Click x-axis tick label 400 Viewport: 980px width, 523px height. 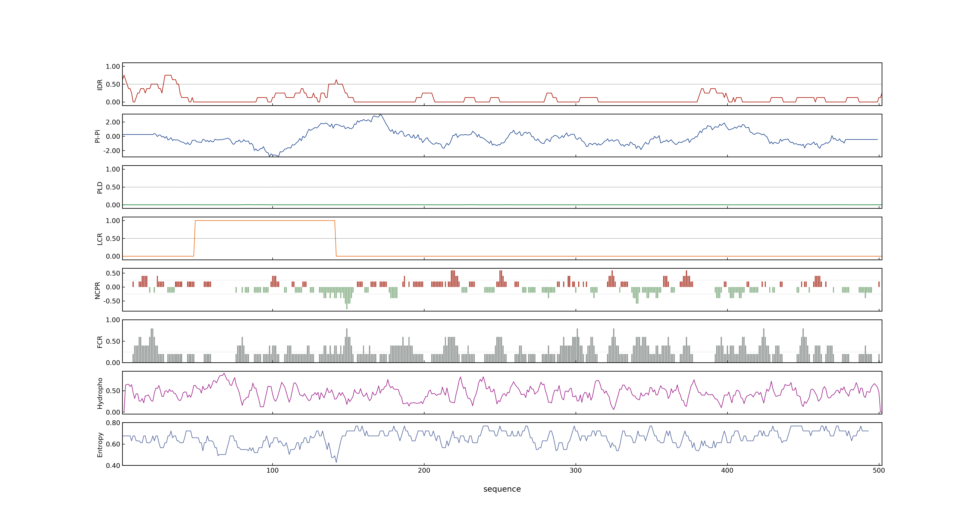(727, 470)
